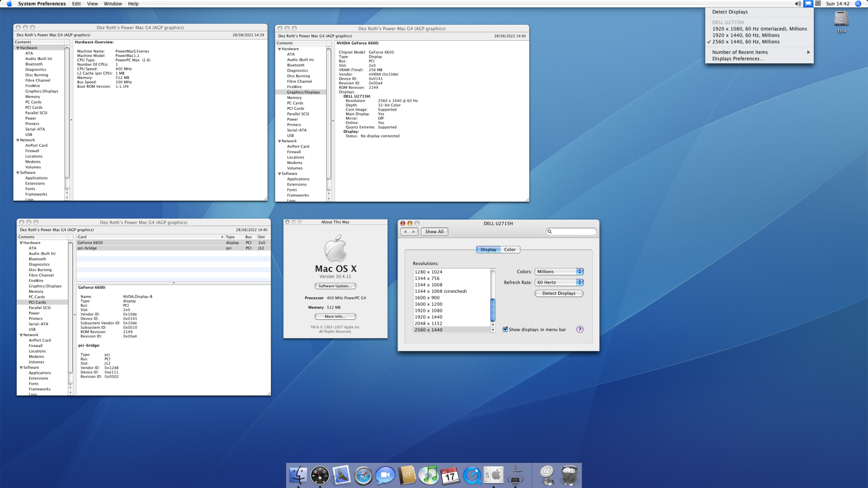Click the Displays monitor icon in menu bar
Image resolution: width=868 pixels, height=488 pixels.
[x=808, y=3]
